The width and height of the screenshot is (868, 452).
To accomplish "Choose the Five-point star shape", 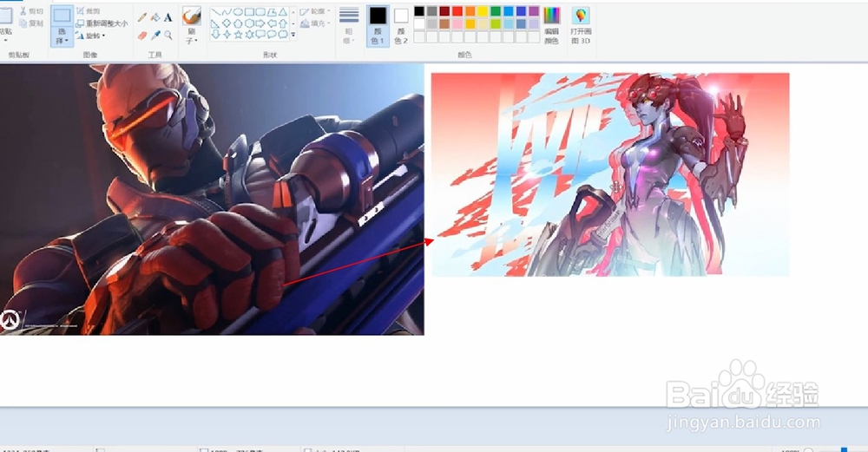I will [238, 35].
